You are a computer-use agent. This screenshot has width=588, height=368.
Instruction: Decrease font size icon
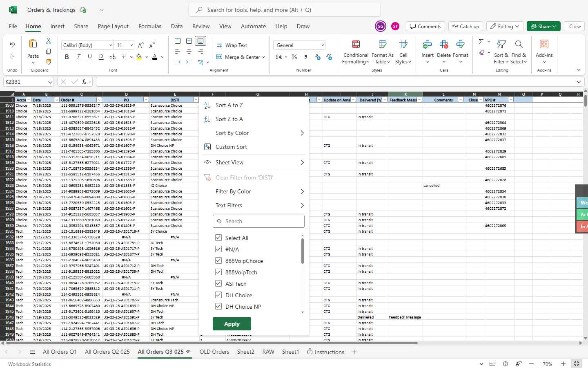[x=152, y=45]
